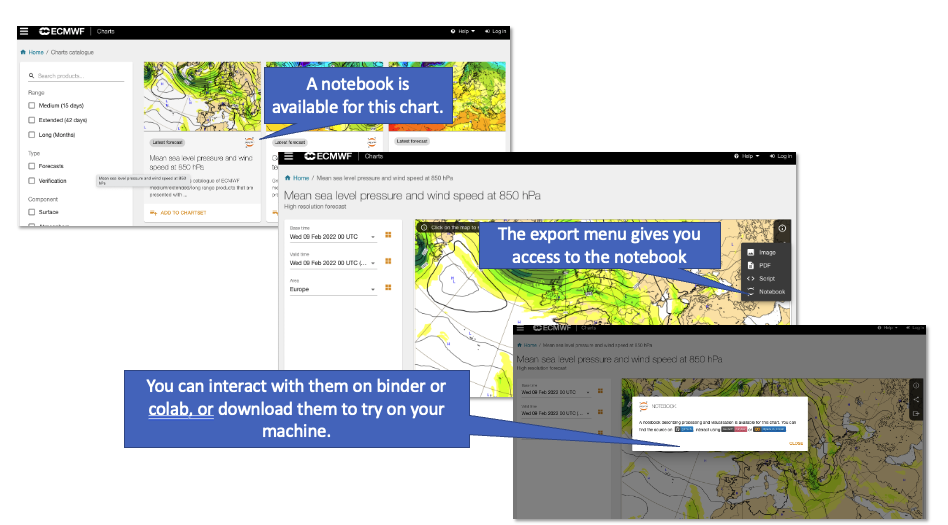Click 'High resolution forecast' subtitle in middle window
This screenshot has width=948, height=525.
(315, 206)
